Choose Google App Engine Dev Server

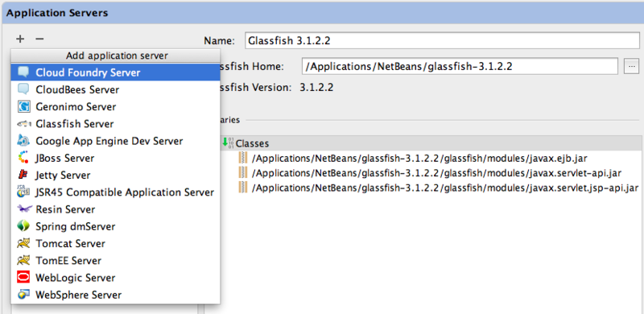coord(115,141)
